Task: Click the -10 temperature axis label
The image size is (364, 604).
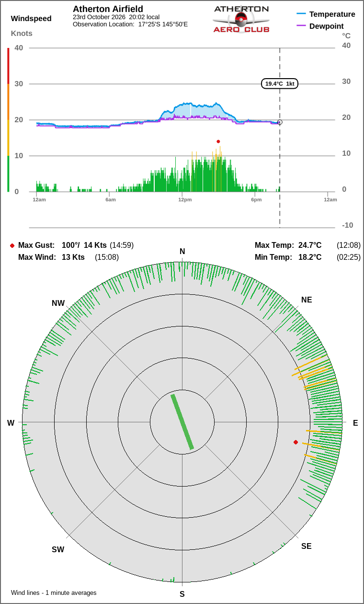Action: (347, 225)
